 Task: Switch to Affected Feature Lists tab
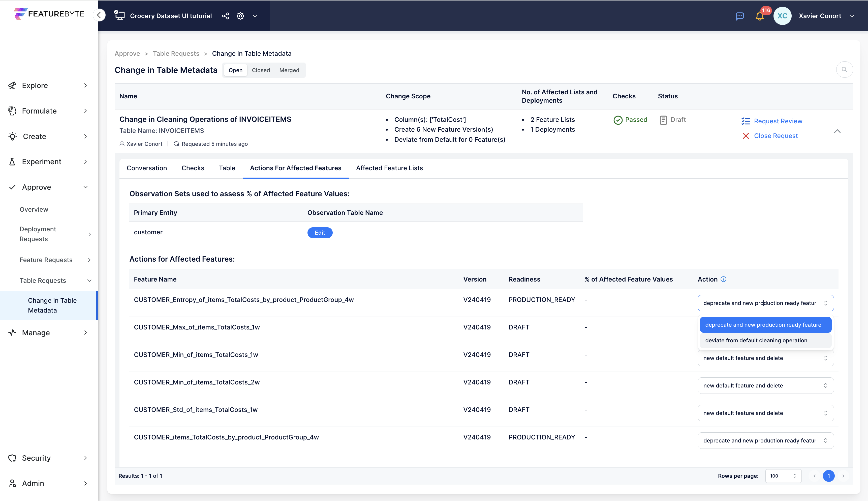click(389, 168)
